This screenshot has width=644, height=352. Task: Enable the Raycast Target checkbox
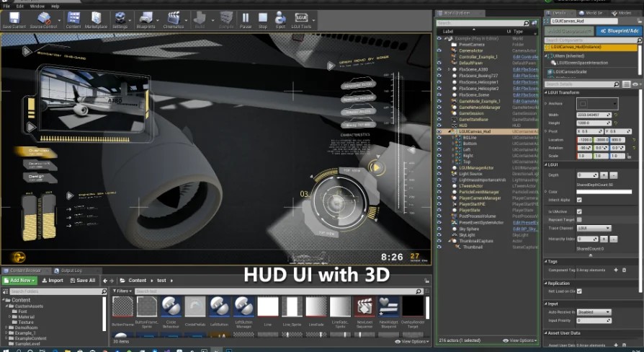[579, 219]
